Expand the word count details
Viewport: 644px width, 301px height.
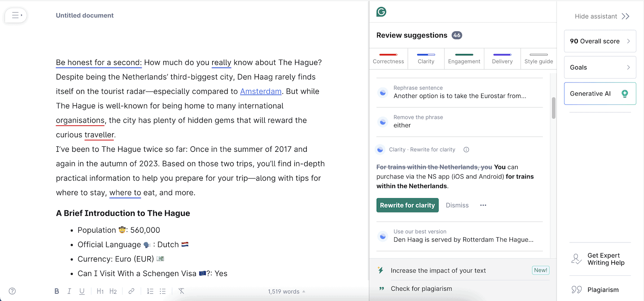287,292
